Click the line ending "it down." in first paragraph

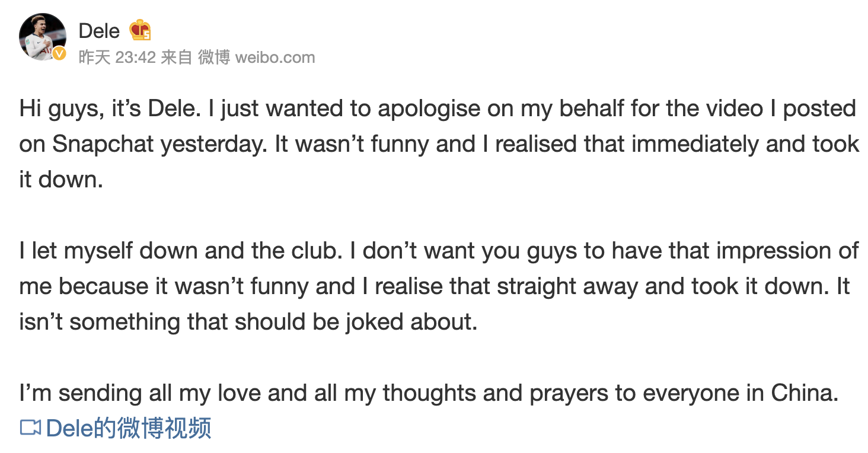(62, 180)
